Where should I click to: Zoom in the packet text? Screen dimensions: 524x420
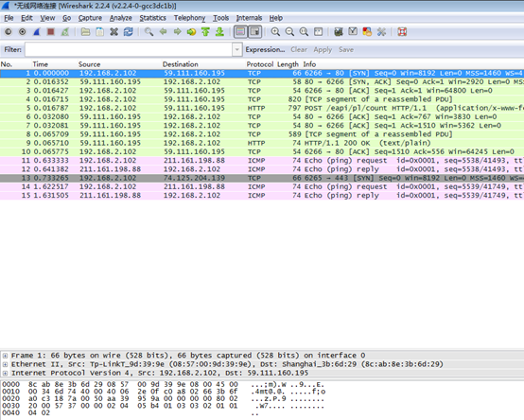click(x=275, y=32)
